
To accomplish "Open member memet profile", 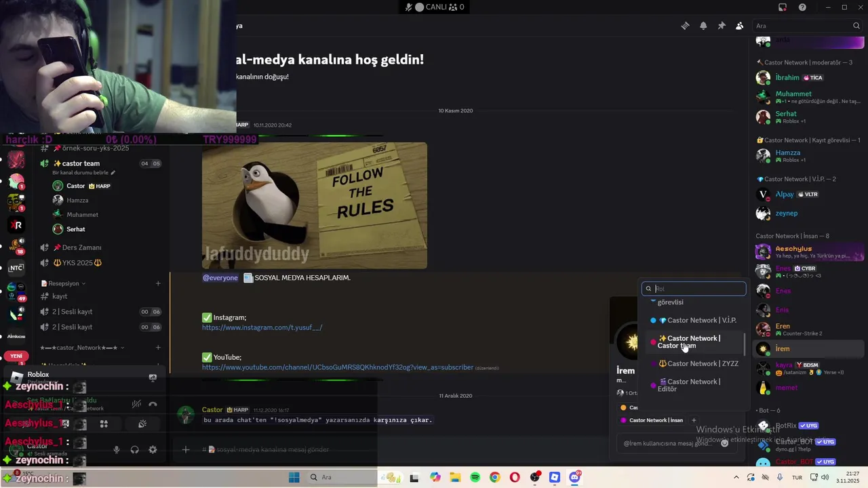I will pyautogui.click(x=808, y=388).
